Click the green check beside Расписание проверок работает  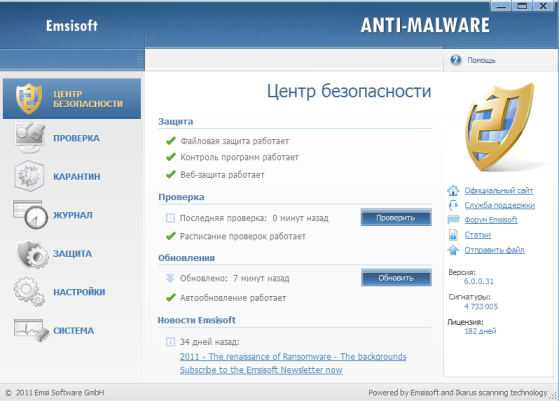[x=171, y=236]
